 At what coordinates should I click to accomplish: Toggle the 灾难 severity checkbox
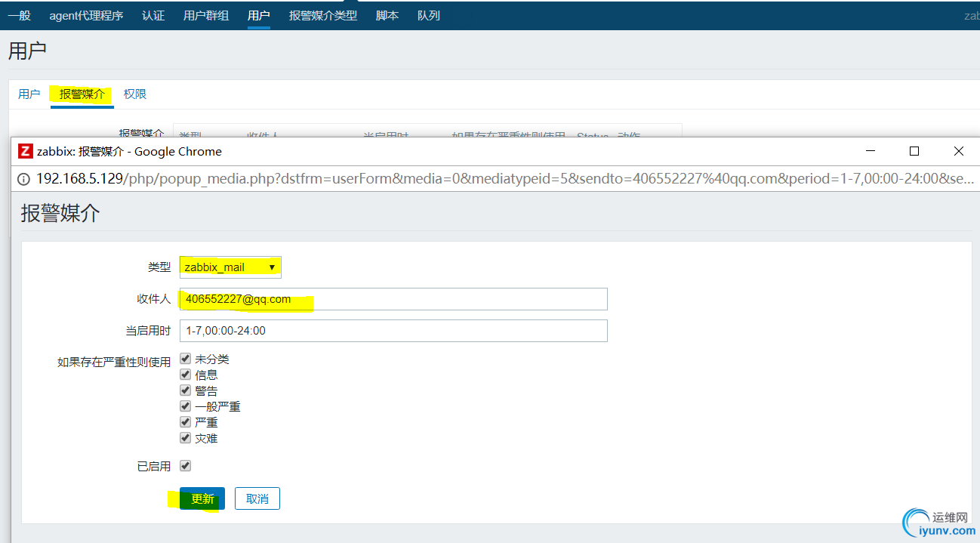(x=185, y=438)
